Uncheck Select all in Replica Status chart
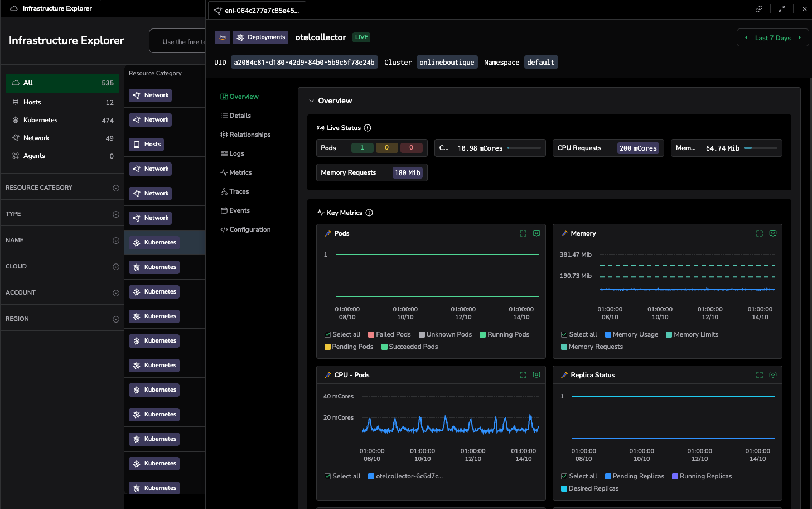Screen dimensions: 812x509 (564, 476)
